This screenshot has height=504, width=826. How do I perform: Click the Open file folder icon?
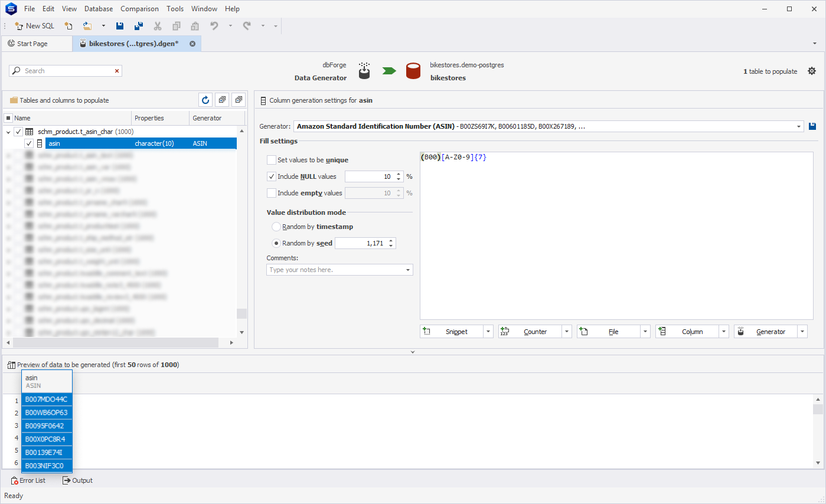point(87,26)
